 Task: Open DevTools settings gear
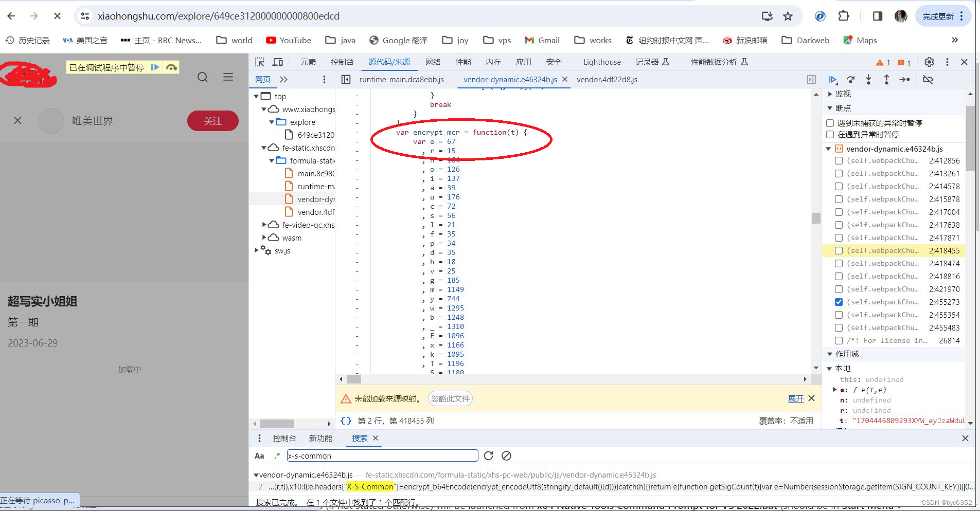(x=929, y=62)
